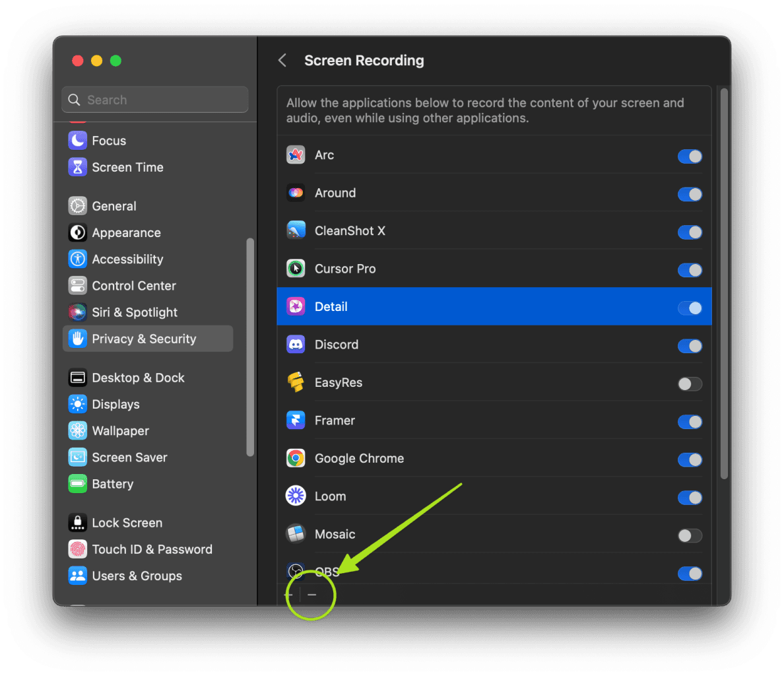Enable screen recording for EasyRes
This screenshot has height=676, width=784.
tap(690, 384)
